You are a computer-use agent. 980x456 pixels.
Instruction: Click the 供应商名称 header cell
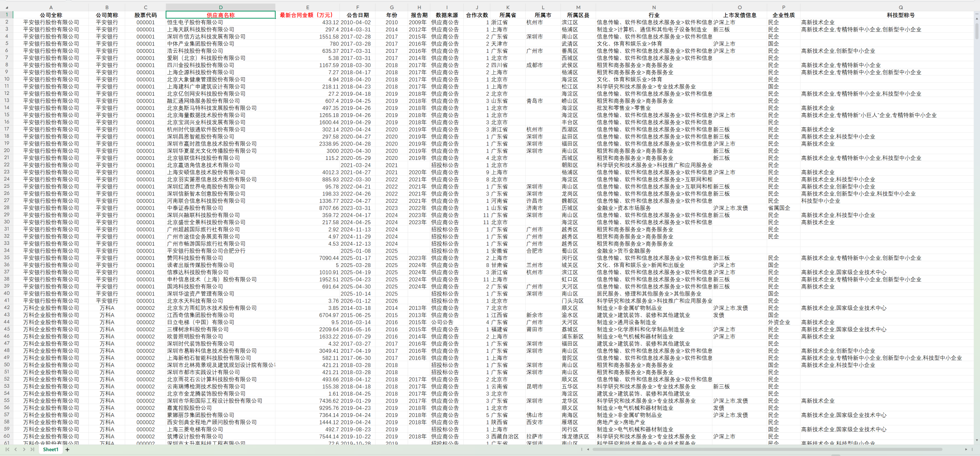point(220,15)
